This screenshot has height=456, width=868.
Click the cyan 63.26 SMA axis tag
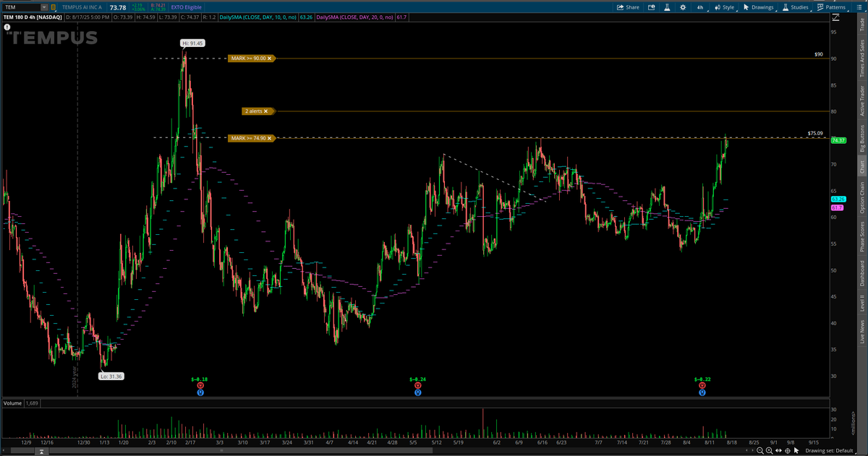839,199
